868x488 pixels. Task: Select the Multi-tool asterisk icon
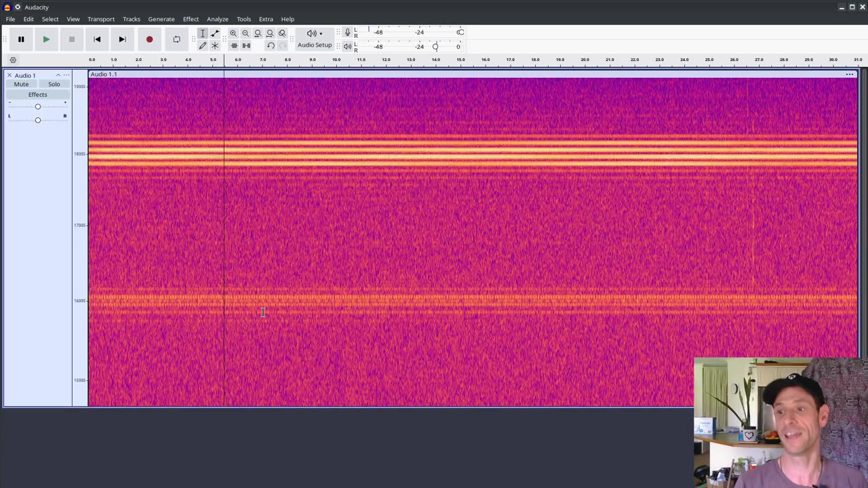tap(215, 45)
